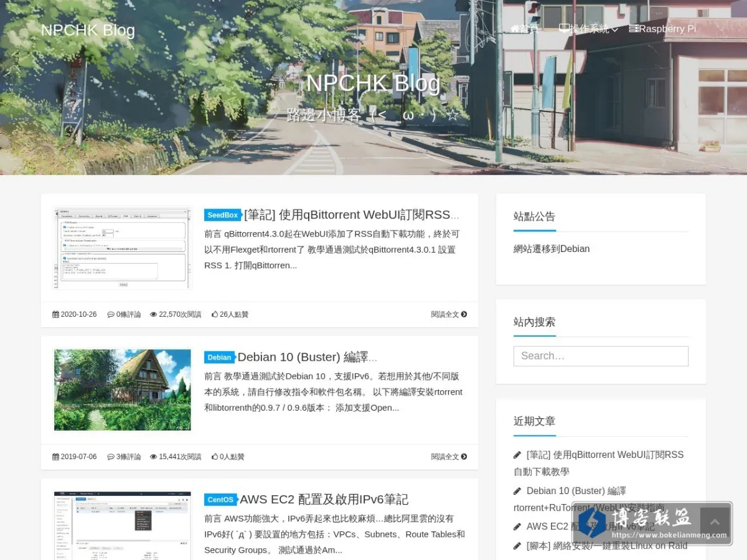Click pencil icon beside AWS EC2 recent post

point(517,526)
